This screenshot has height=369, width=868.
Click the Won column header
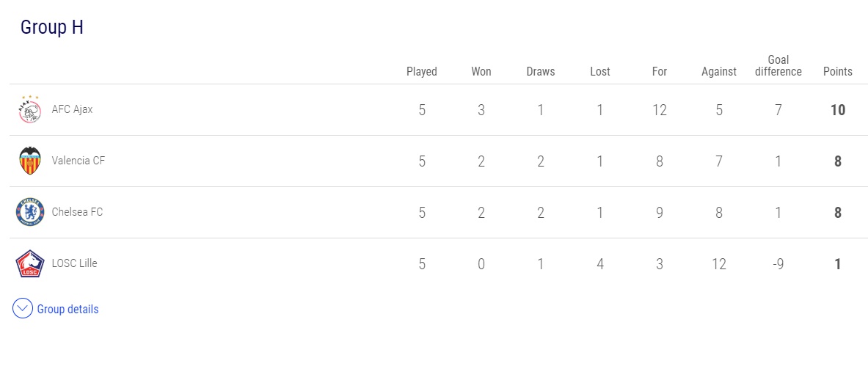(481, 71)
